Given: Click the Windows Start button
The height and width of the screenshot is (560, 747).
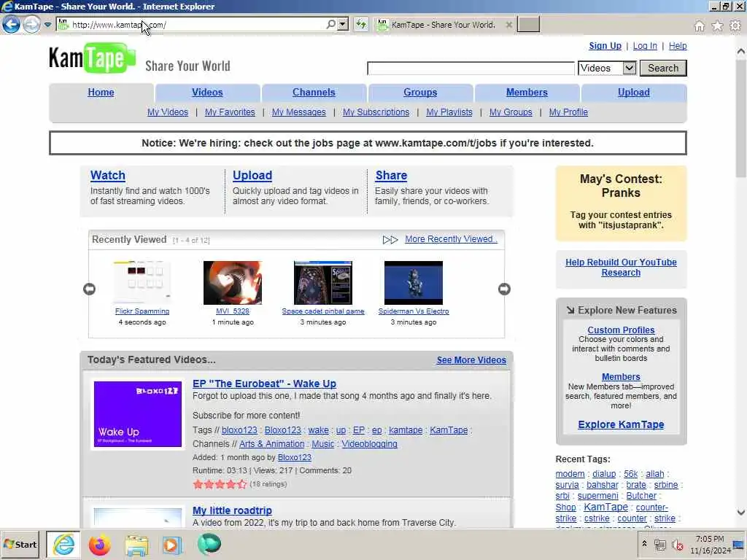Looking at the screenshot, I should pos(20,544).
